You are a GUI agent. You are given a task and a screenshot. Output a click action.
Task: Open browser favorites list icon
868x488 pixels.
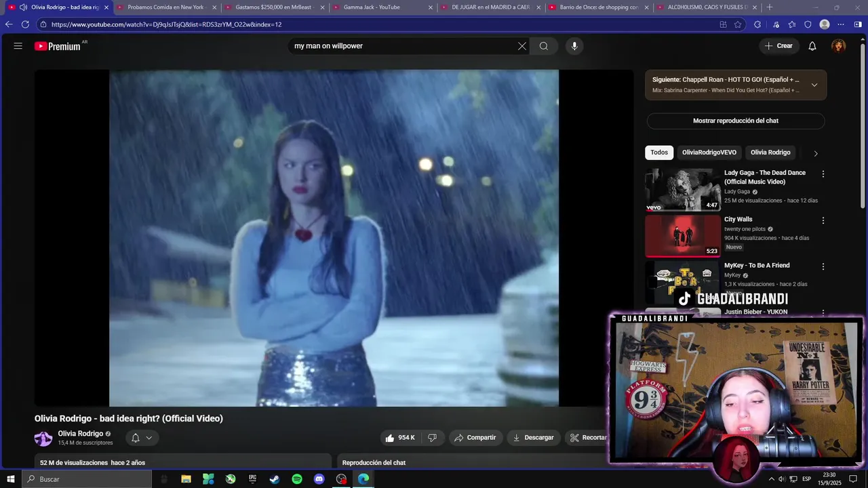coord(792,24)
